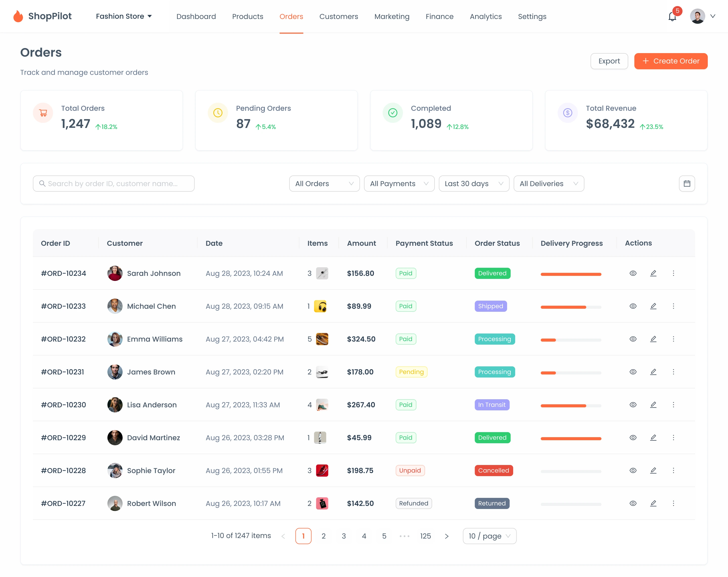Open the Analytics navigation tab
Viewport: 728px width, 577px height.
pos(486,16)
